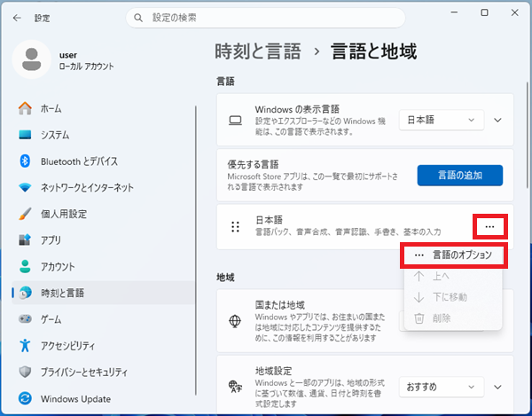The width and height of the screenshot is (532, 416).
Task: Expand the Windows の表示言語 section chevron
Action: click(497, 120)
